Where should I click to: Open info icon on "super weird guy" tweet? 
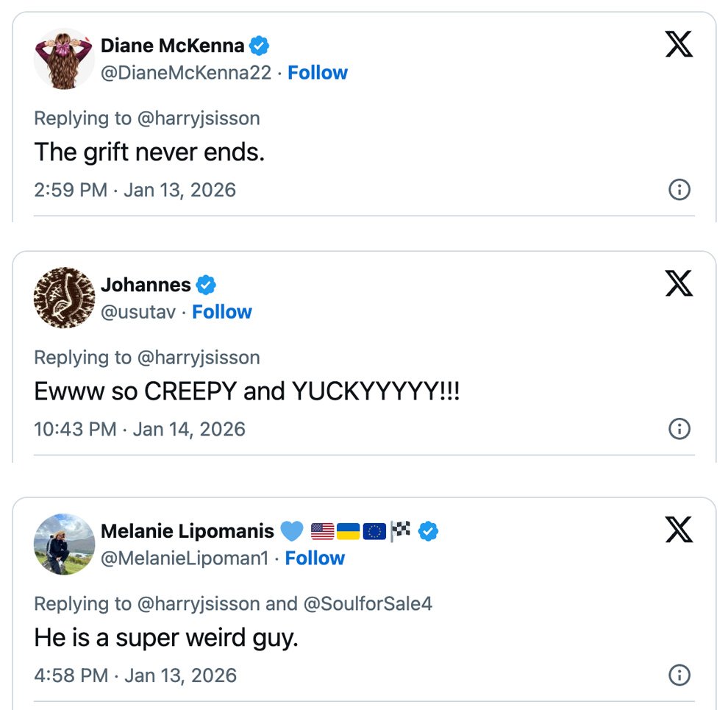(679, 675)
